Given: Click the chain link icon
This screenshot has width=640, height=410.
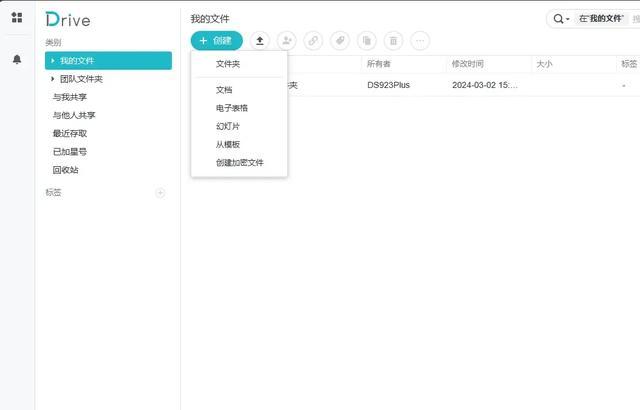Looking at the screenshot, I should tap(313, 40).
